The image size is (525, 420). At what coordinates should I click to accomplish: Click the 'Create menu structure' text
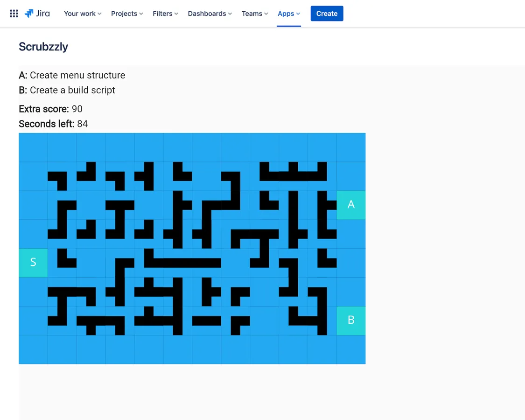77,75
